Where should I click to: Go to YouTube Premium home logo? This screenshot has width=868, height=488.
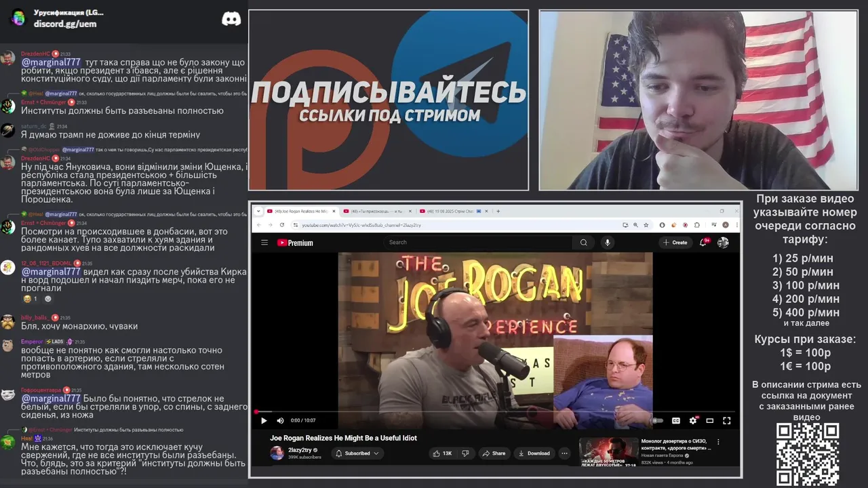(x=295, y=243)
